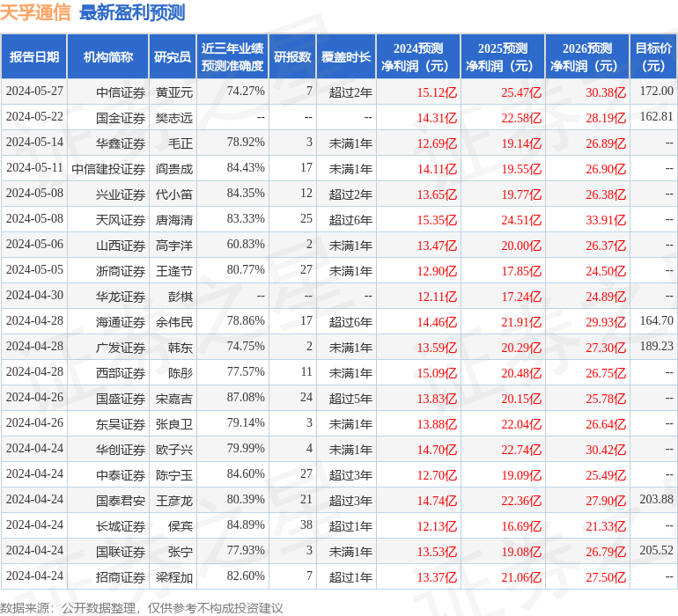This screenshot has width=678, height=616.
Task: Click institution 招商证券
Action: click(121, 577)
